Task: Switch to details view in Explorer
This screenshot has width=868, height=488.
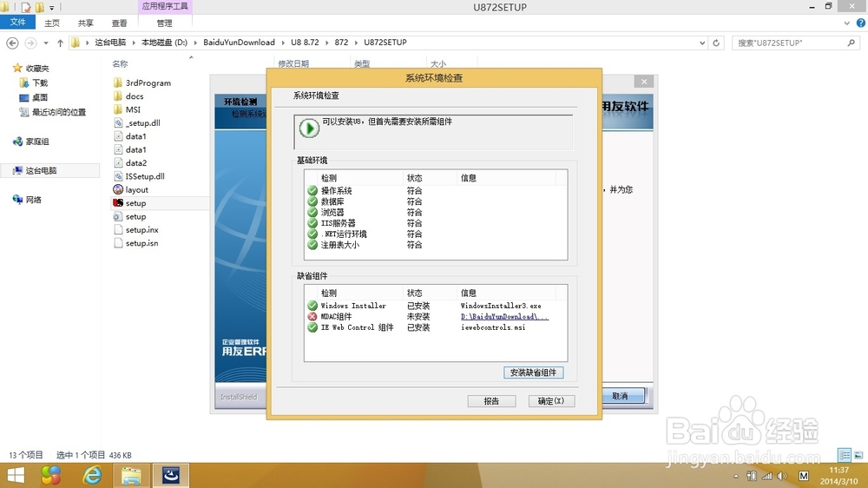Action: pos(845,455)
